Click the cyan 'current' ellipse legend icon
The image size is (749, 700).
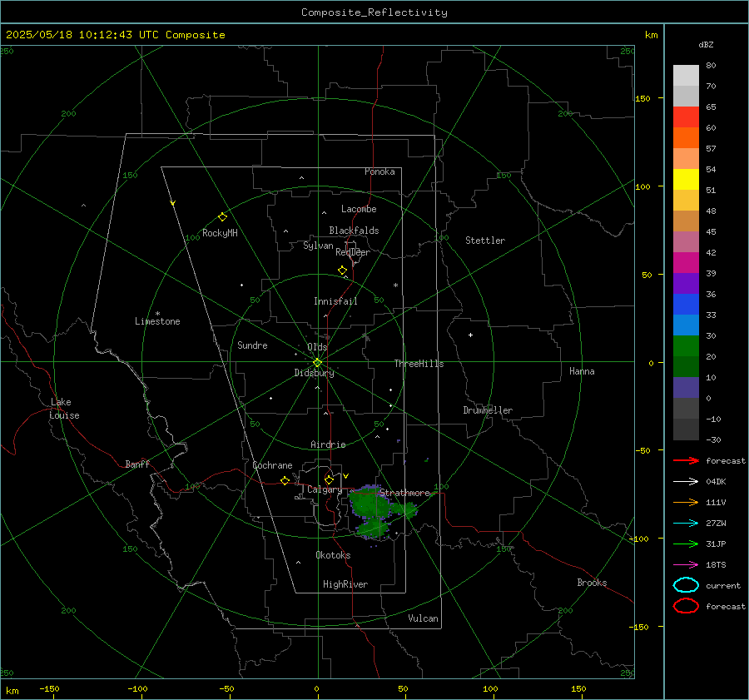[686, 585]
